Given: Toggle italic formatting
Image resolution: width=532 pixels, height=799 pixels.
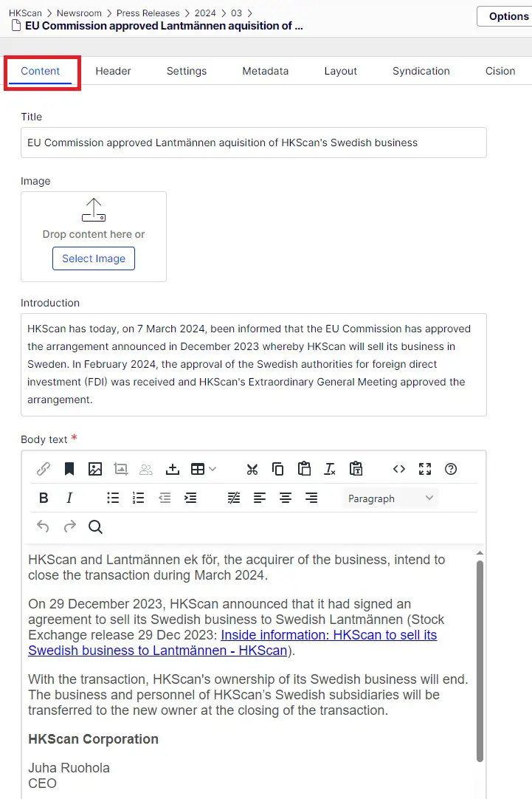Looking at the screenshot, I should [x=69, y=498].
